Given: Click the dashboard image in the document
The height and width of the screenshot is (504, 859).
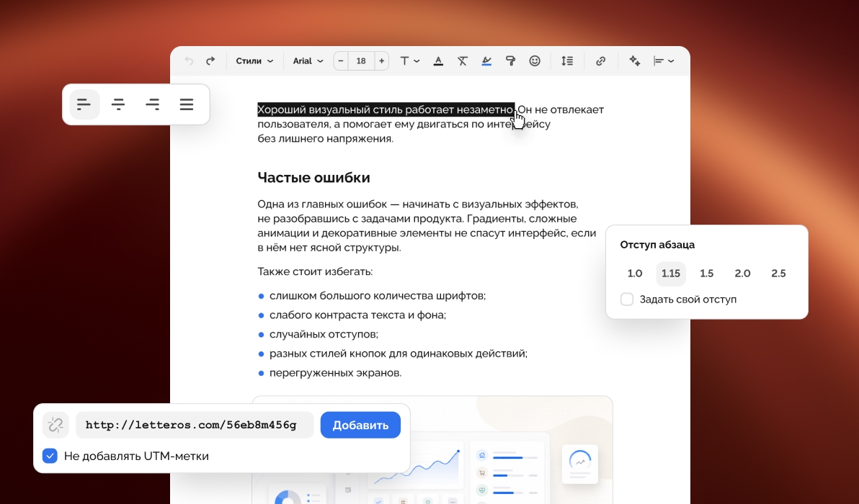Looking at the screenshot, I should tap(432, 450).
